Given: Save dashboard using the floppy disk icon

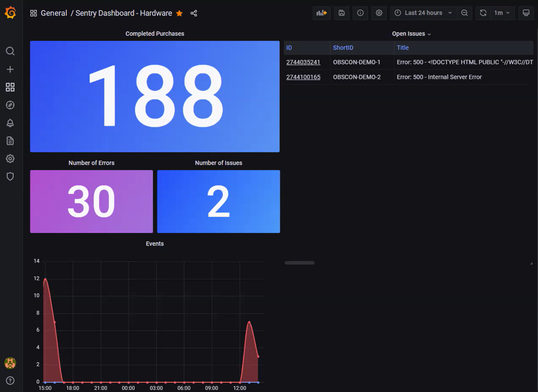Looking at the screenshot, I should click(x=342, y=13).
